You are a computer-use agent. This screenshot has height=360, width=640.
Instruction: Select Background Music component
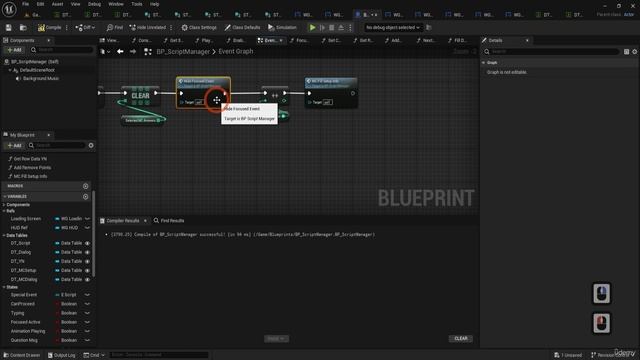pos(40,78)
